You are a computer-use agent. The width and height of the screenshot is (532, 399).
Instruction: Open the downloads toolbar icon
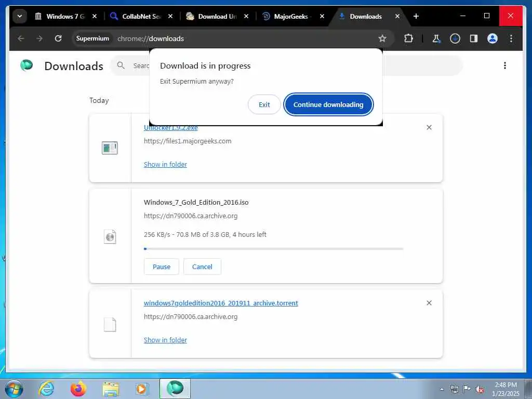pyautogui.click(x=455, y=38)
